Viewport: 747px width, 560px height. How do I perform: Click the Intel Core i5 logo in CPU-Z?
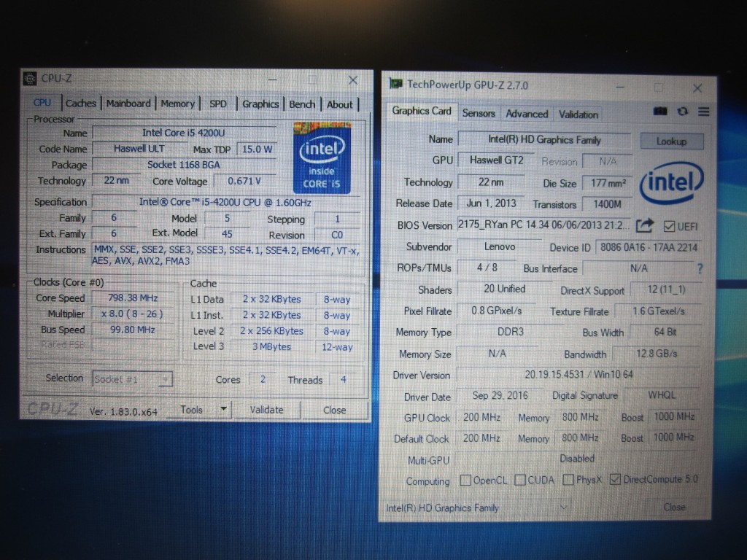coord(322,158)
